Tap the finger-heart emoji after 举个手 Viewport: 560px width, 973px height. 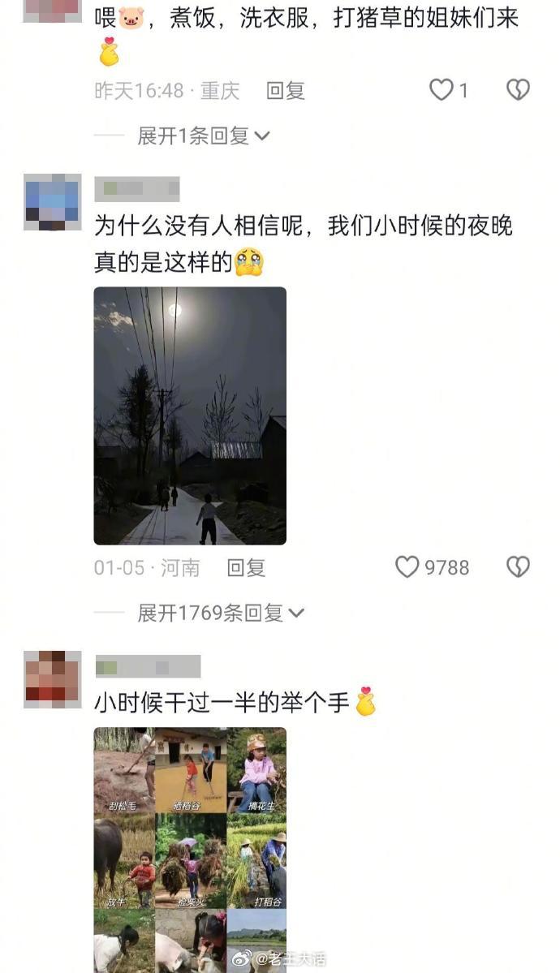coord(366,702)
